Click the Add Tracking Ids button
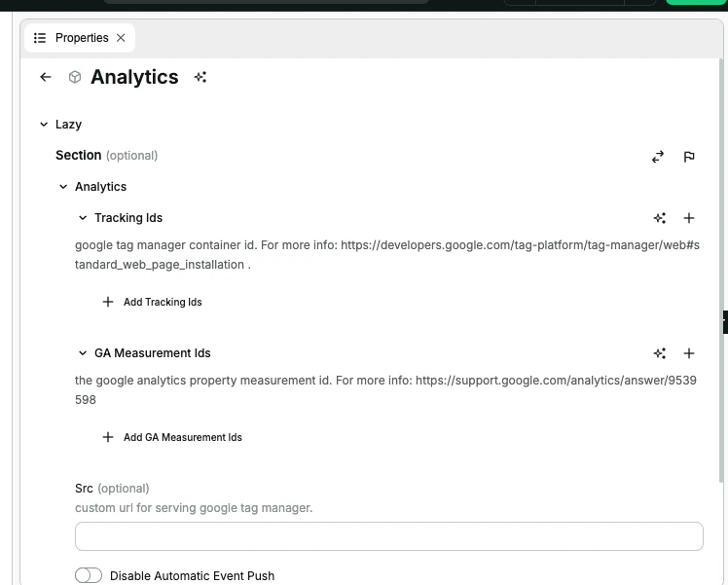 (x=152, y=303)
